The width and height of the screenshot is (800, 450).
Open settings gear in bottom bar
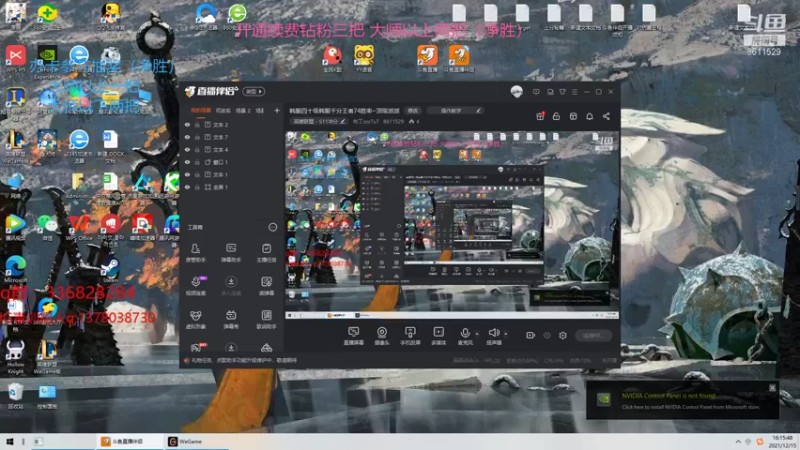(x=563, y=335)
